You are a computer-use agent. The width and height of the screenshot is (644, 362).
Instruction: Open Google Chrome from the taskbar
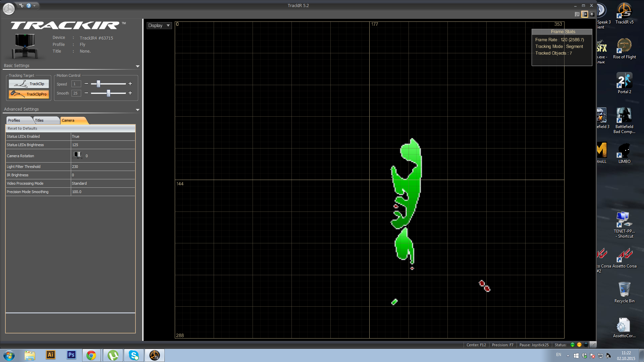pos(91,355)
